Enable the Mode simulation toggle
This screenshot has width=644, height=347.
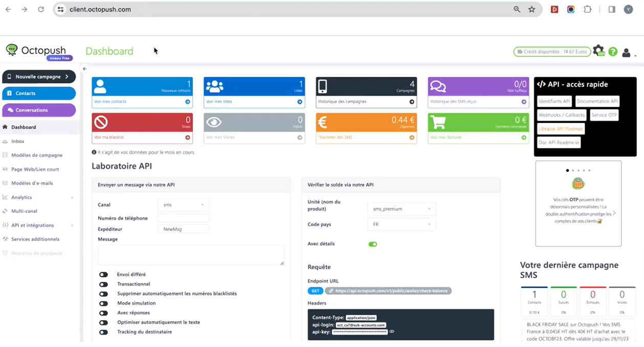tap(104, 303)
